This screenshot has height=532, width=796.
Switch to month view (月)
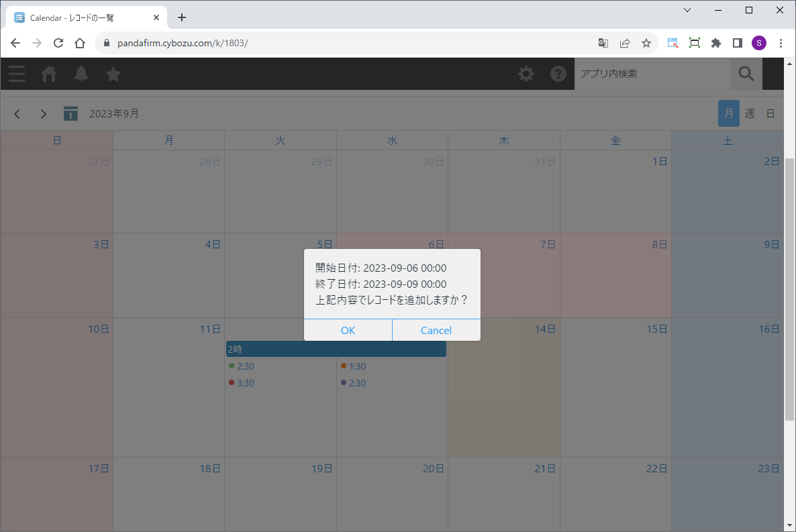pos(728,113)
